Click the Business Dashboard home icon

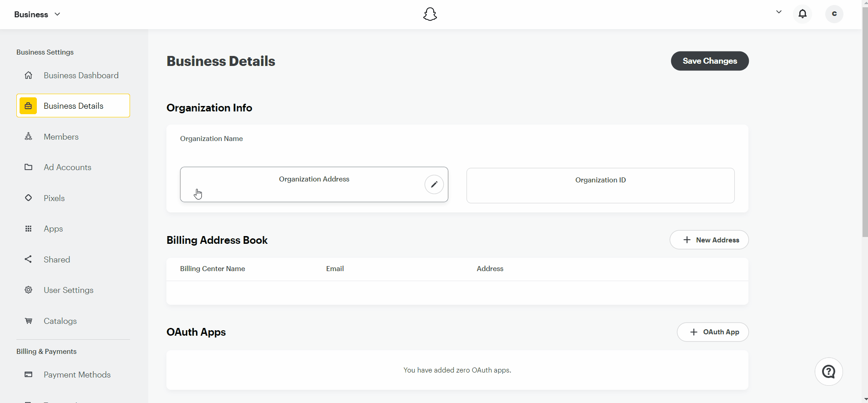click(x=28, y=75)
